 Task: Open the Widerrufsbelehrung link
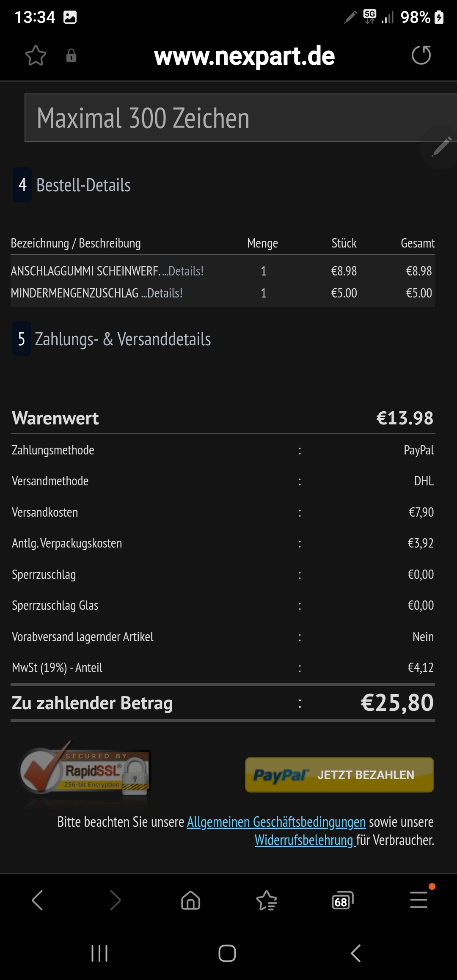click(304, 840)
